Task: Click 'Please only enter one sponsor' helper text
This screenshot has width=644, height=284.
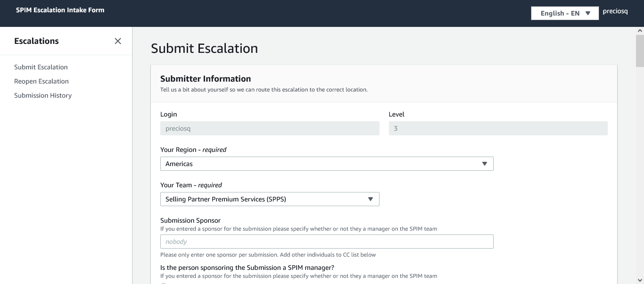Action: [268, 255]
